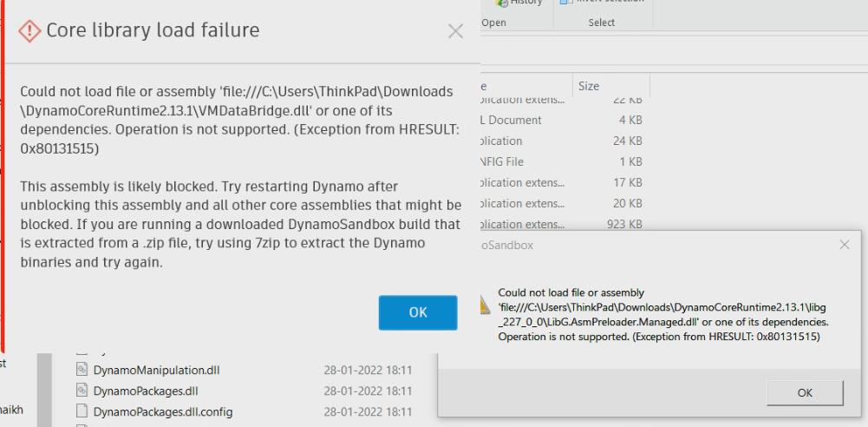Sort the Explorer list by the Size column
Viewport: 868px width, 427px height.
(610, 87)
